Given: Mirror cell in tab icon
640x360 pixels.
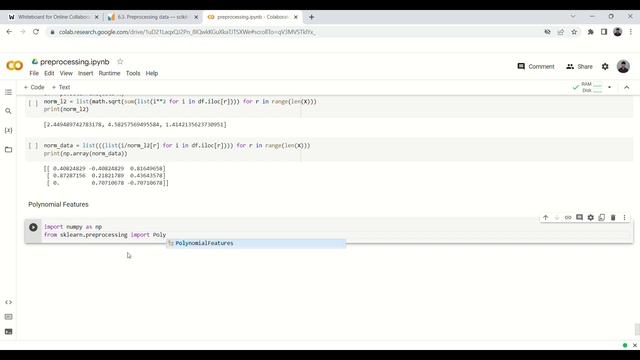Looking at the screenshot, I should pyautogui.click(x=602, y=218).
